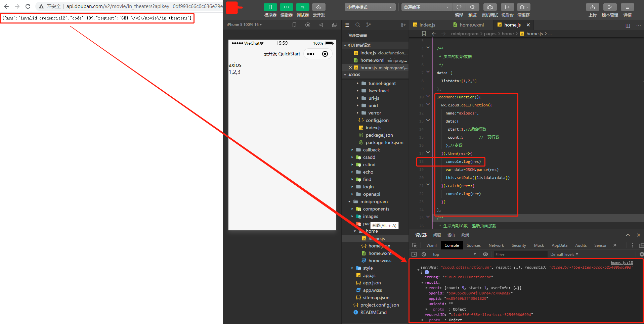
Task: Open the AppData devtools tab
Action: click(559, 245)
